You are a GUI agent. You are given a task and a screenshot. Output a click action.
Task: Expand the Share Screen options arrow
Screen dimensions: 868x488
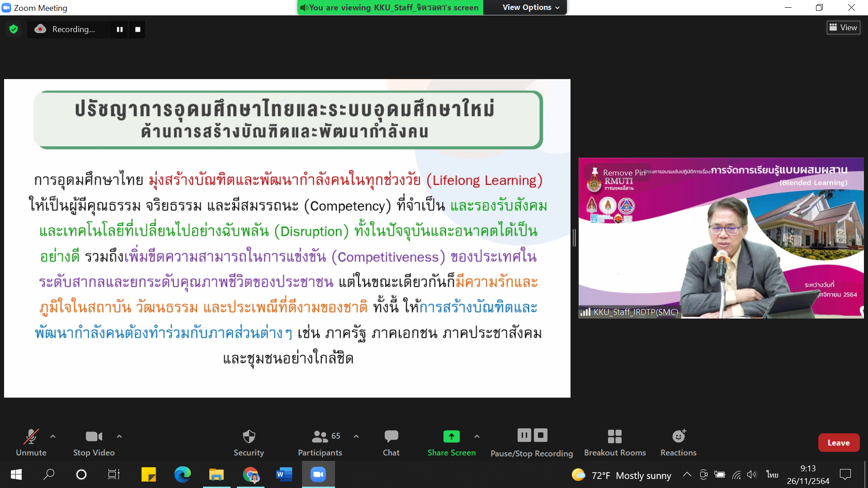tap(476, 436)
